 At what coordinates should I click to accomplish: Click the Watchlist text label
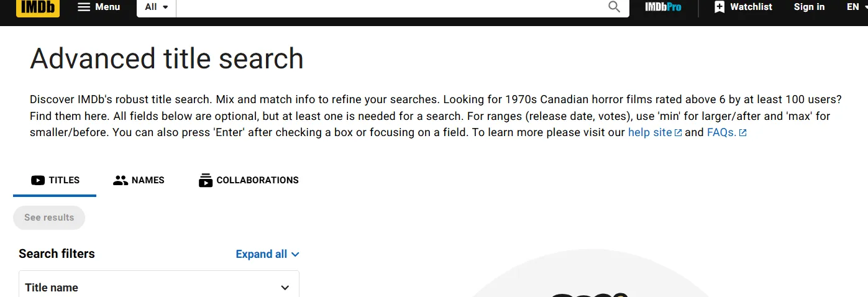751,7
